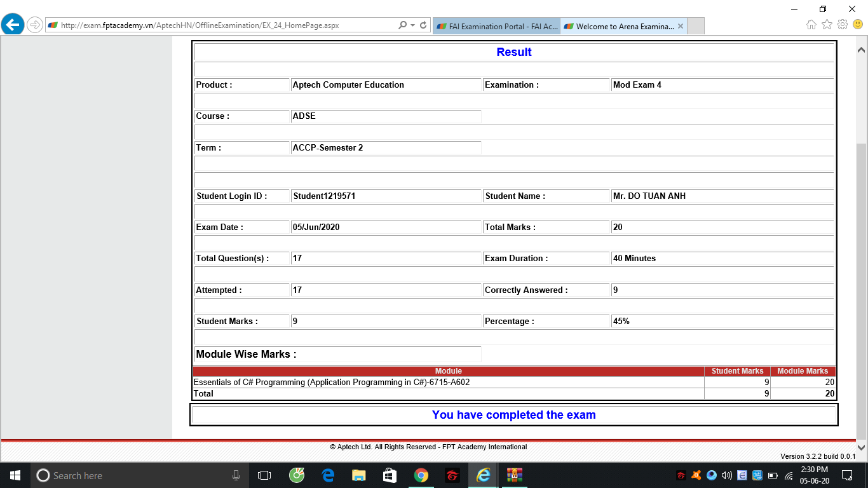Open WinRAR from the taskbar
The image size is (868, 488).
coord(514,475)
